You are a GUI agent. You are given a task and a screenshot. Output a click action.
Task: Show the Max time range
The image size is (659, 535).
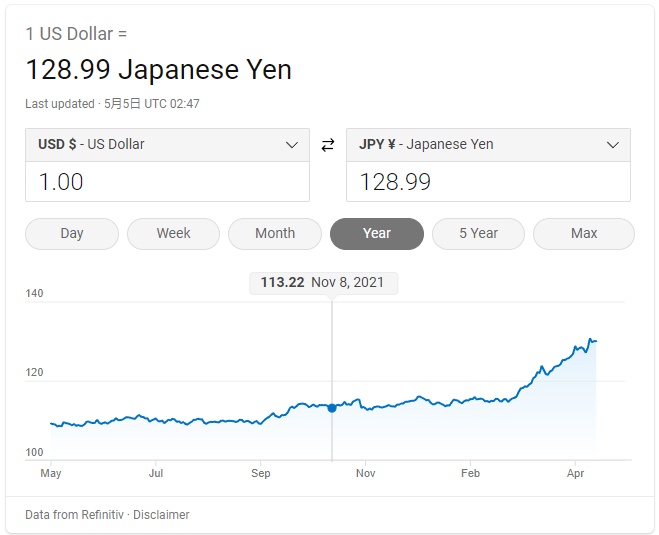(x=584, y=233)
